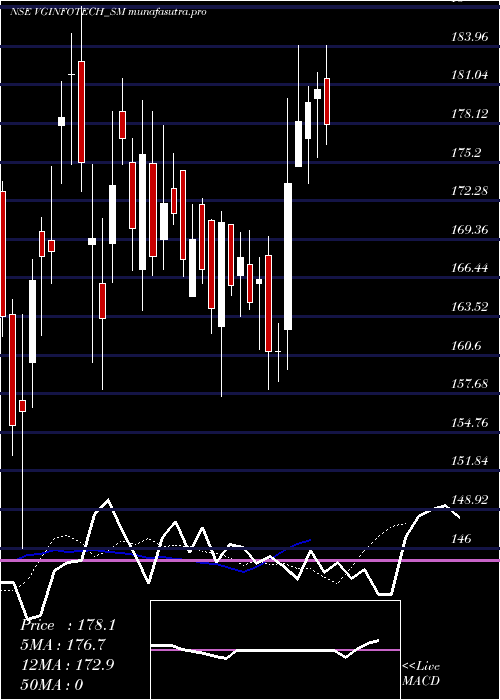Click the 160.6 price axis label
Image resolution: width=500 pixels, height=700 pixels.
coord(467,346)
